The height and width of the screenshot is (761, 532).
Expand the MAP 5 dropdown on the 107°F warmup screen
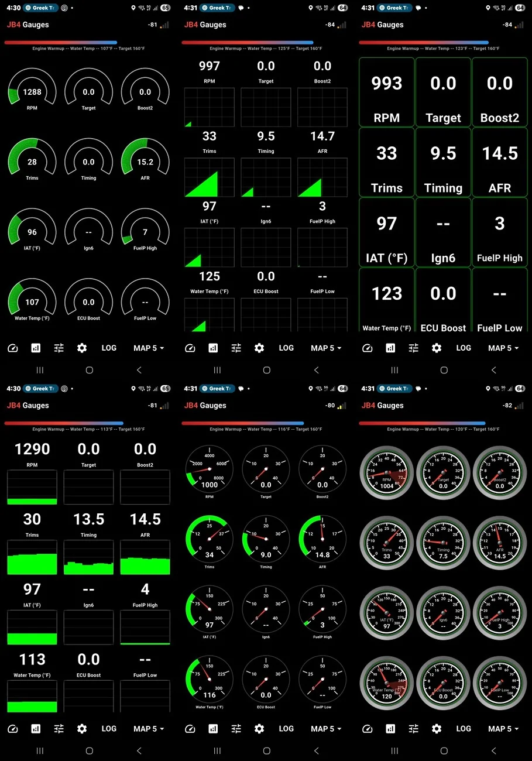point(149,348)
